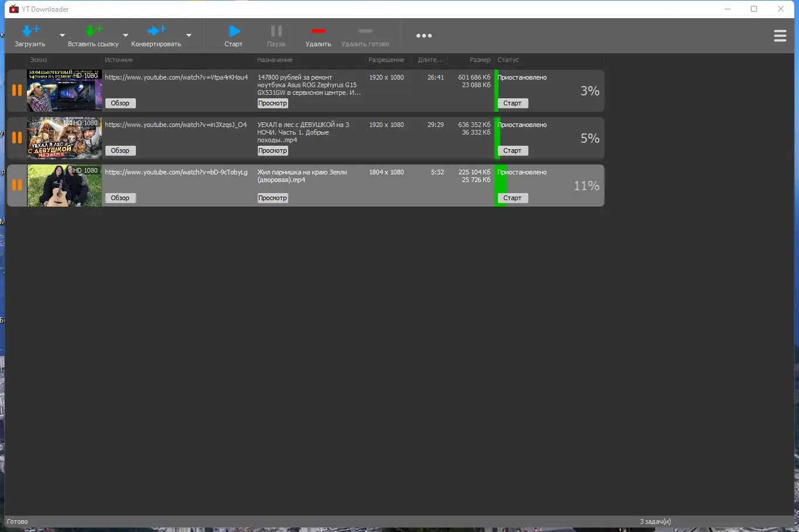Click the 3% progress value

coord(590,91)
